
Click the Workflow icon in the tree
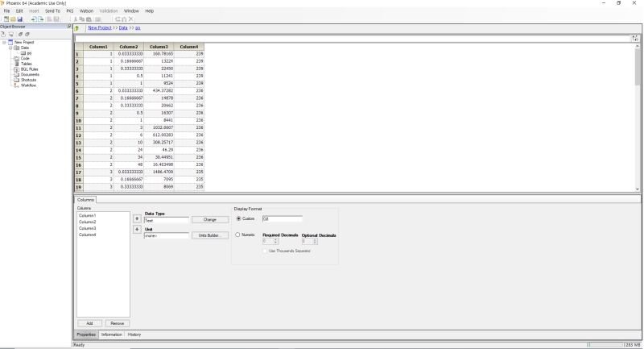pos(16,85)
